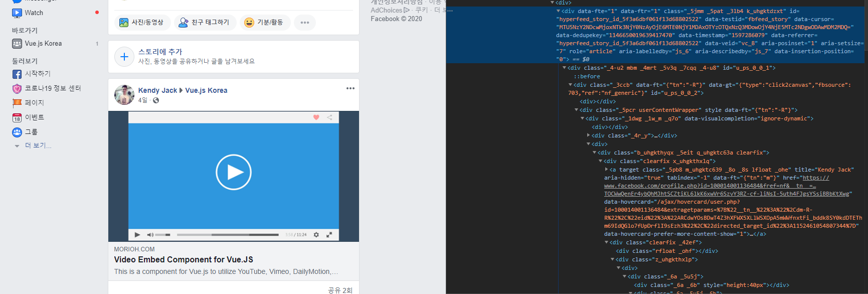The height and width of the screenshot is (294, 868).
Task: Collapse the div class _6a _5u5j node
Action: (x=625, y=276)
